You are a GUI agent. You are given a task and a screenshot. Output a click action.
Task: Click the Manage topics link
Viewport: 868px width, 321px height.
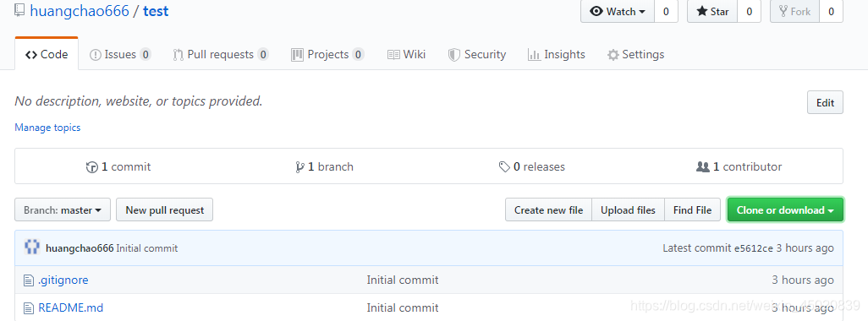pyautogui.click(x=47, y=128)
